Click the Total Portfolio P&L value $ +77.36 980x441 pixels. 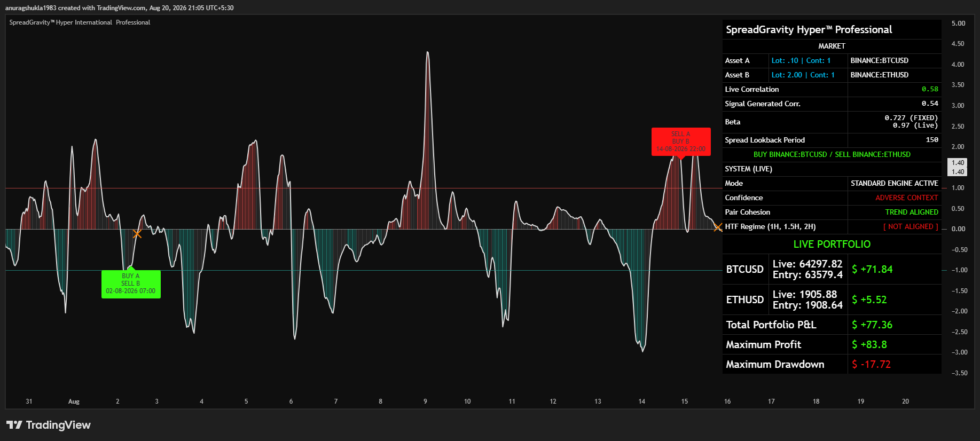[x=872, y=325]
